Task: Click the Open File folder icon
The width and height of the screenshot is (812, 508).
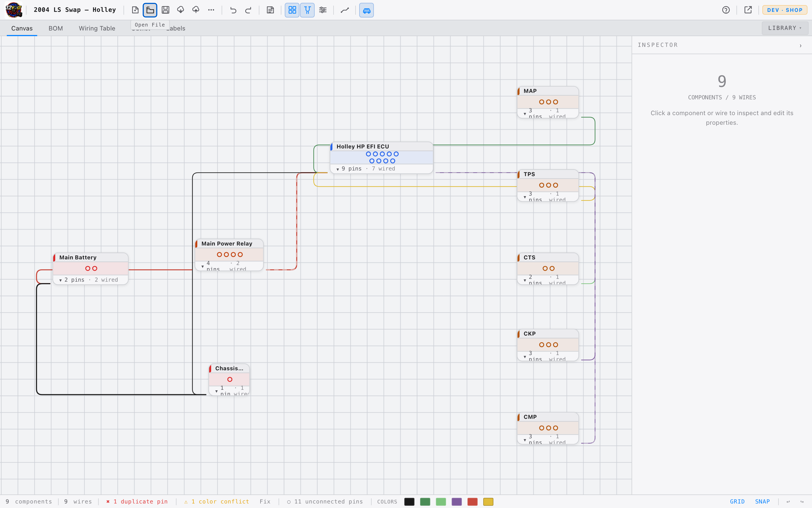Action: pyautogui.click(x=150, y=10)
